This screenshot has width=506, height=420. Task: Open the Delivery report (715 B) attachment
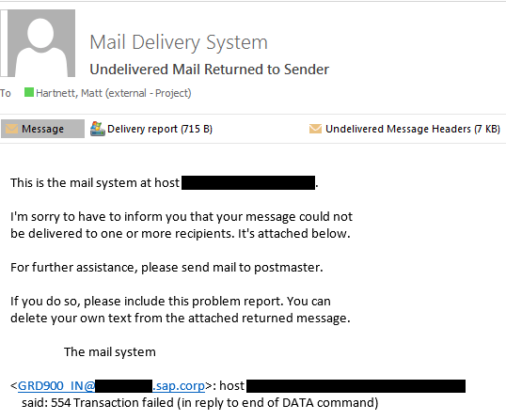tap(151, 129)
